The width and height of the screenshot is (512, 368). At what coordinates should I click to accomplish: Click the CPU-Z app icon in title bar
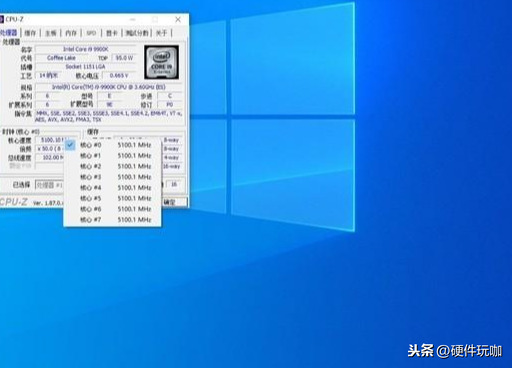tap(1, 19)
